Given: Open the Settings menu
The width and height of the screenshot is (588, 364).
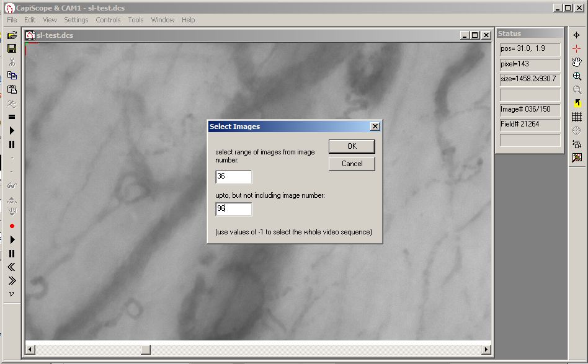Looking at the screenshot, I should coord(76,20).
